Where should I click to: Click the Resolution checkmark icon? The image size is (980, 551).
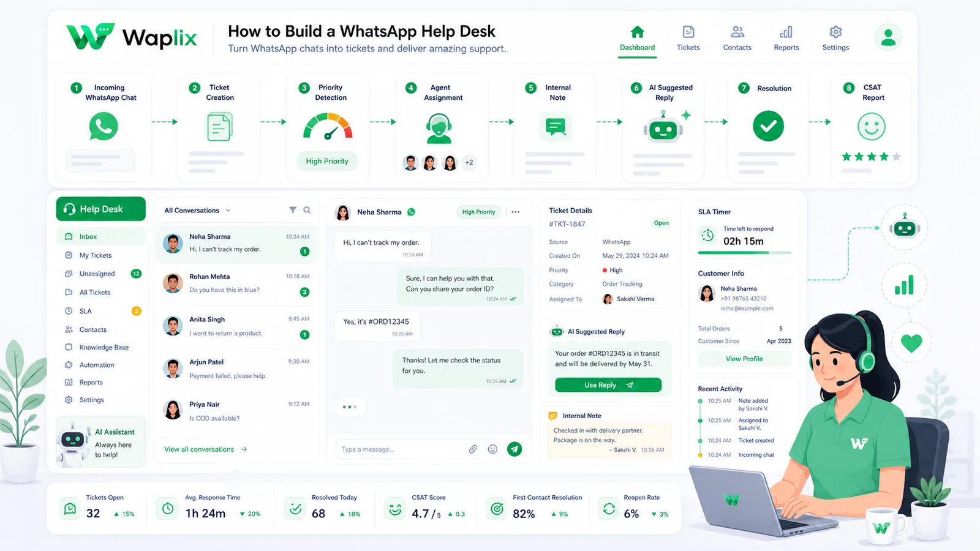(768, 126)
